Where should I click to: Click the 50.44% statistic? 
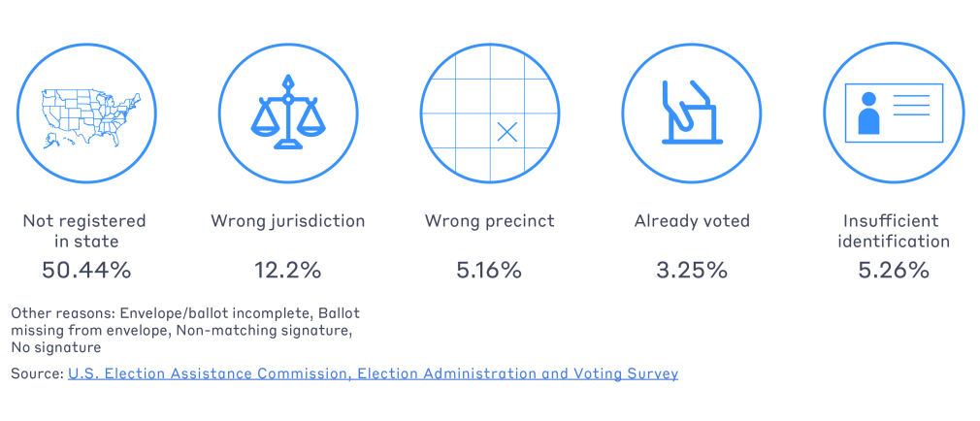pos(85,271)
